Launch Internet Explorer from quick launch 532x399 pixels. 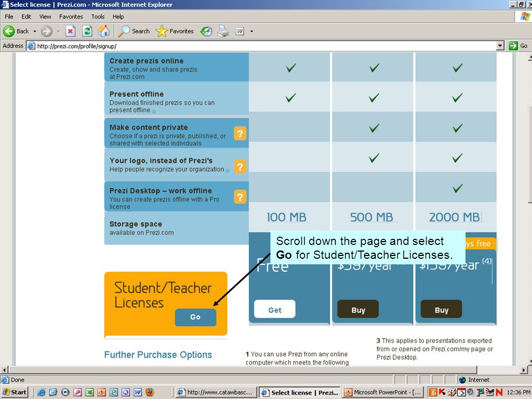pyautogui.click(x=42, y=392)
